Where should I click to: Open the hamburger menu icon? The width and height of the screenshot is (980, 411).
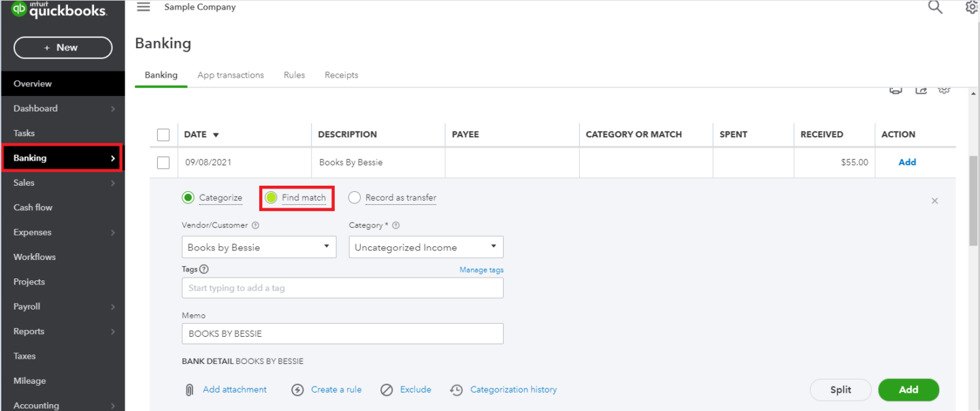(144, 7)
